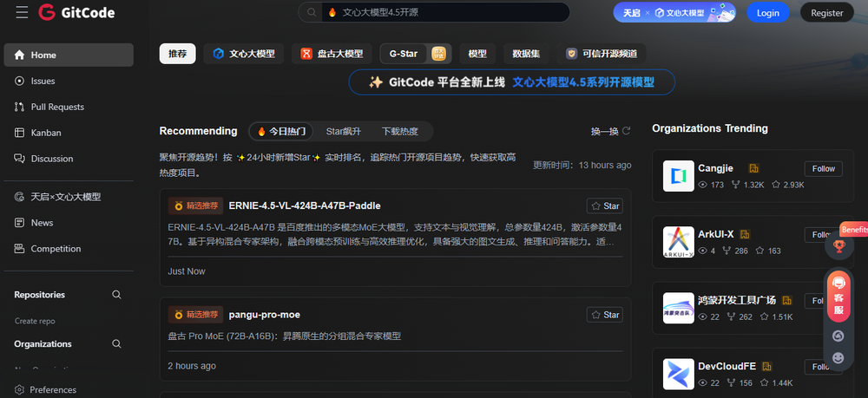Viewport: 868px width, 398px height.
Task: Select the 推荐 tab
Action: coord(178,54)
